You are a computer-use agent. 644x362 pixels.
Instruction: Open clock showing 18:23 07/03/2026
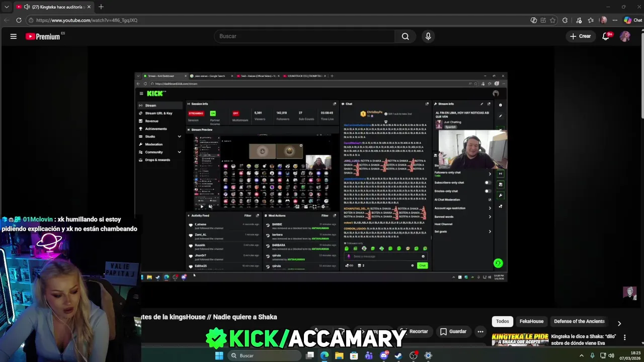630,355
